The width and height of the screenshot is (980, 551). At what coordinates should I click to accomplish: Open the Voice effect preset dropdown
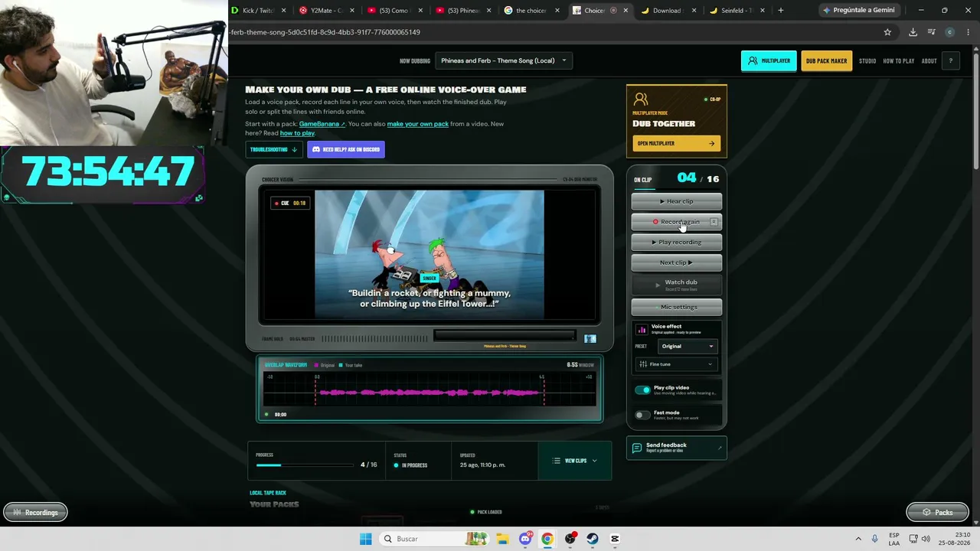[x=687, y=346]
